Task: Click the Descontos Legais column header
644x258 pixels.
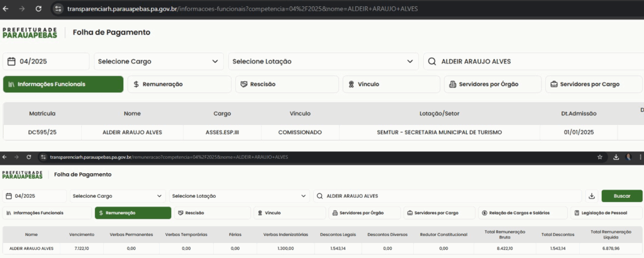Action: click(338, 235)
